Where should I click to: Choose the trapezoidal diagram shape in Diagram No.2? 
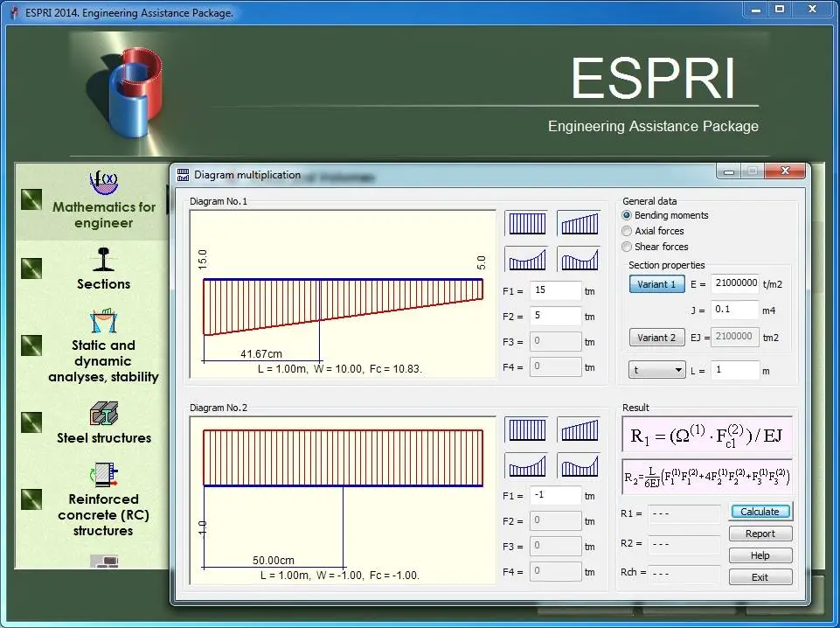click(579, 429)
